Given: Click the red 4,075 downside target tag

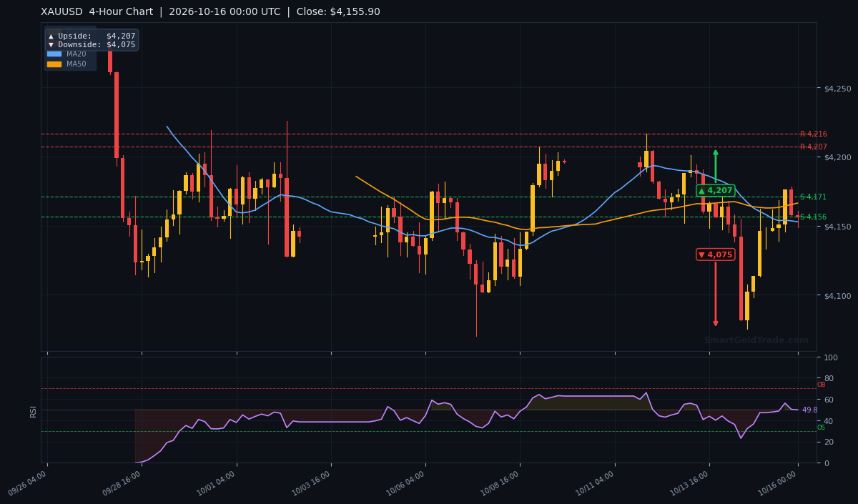Looking at the screenshot, I should (715, 255).
